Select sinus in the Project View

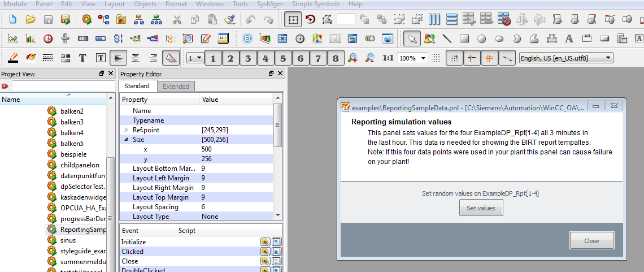(x=68, y=240)
